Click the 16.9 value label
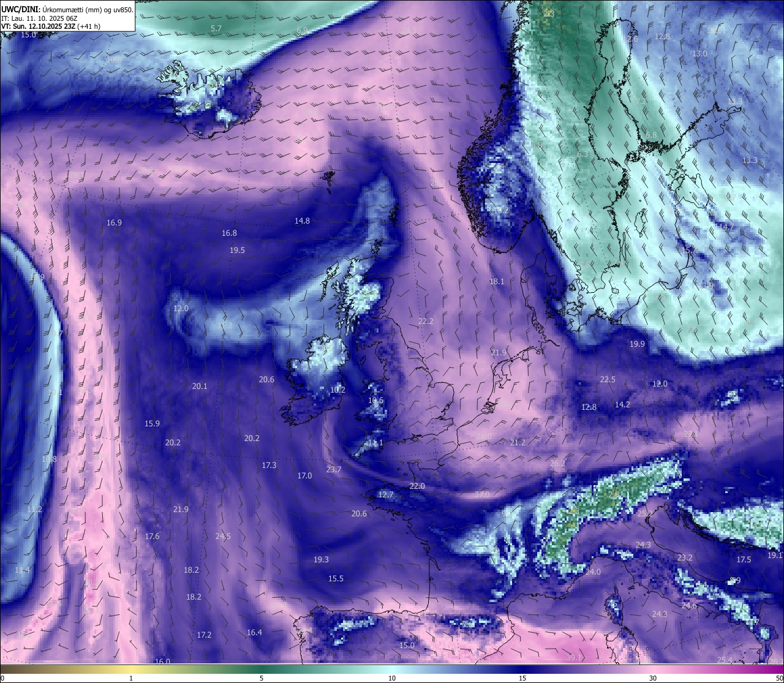 (114, 223)
